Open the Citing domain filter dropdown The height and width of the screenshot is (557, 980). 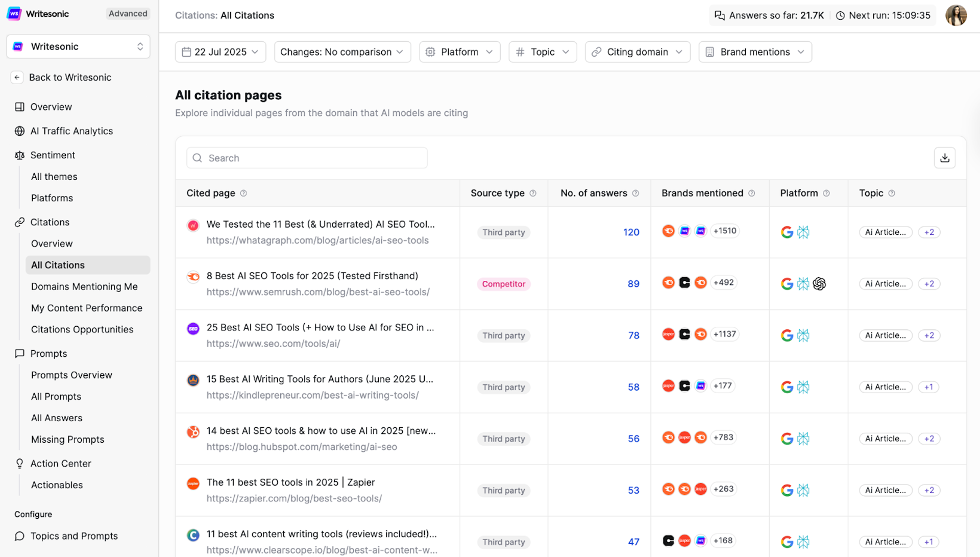coord(638,52)
